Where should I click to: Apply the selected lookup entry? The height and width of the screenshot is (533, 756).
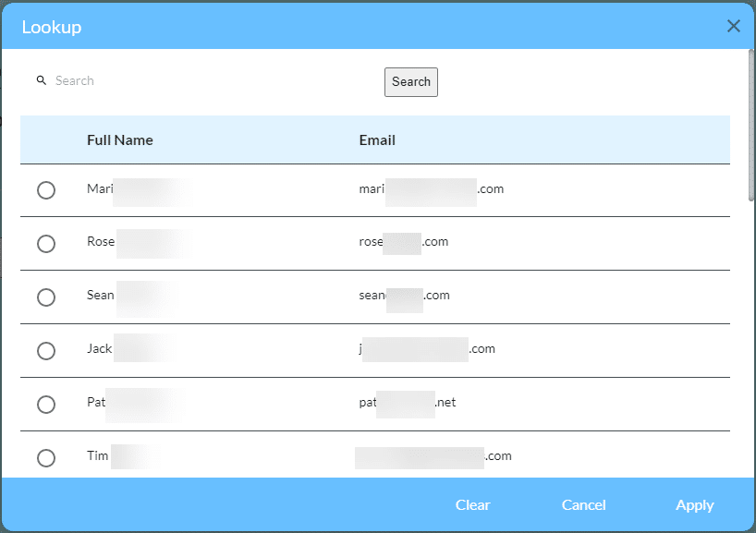tap(694, 505)
